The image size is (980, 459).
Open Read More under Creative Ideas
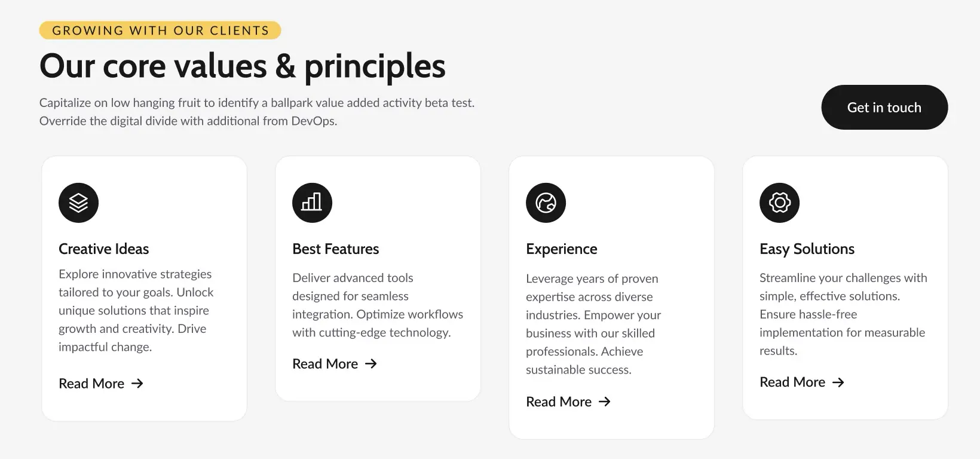pyautogui.click(x=91, y=384)
